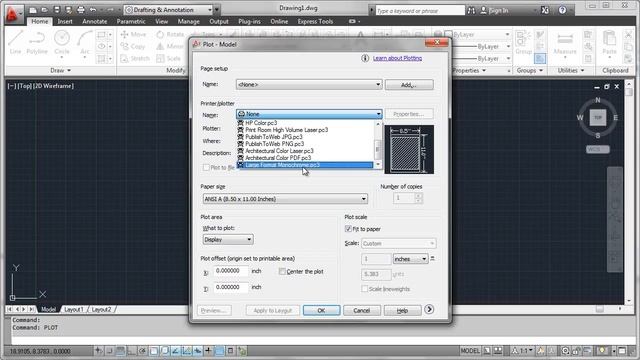Click the Y plot offset input field
Viewport: 640px width, 360px height.
coord(231,287)
